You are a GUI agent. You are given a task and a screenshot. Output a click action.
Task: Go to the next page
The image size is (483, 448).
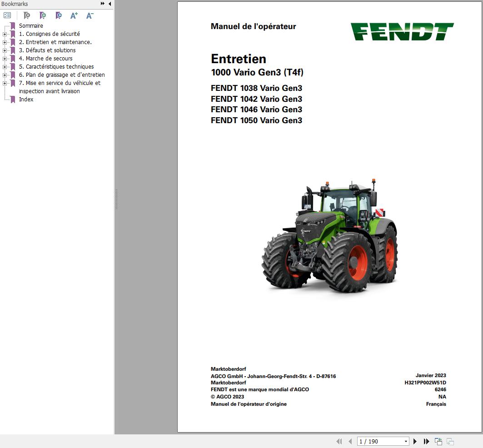(x=415, y=441)
